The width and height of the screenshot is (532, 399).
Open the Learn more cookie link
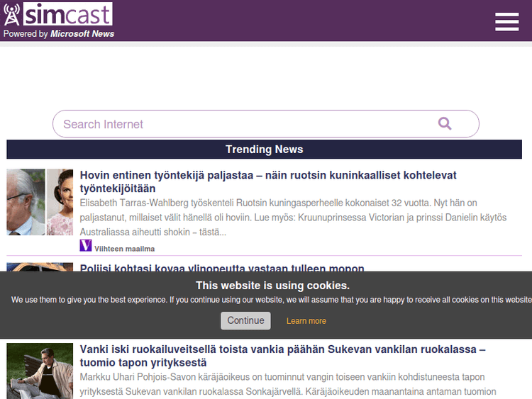(306, 321)
